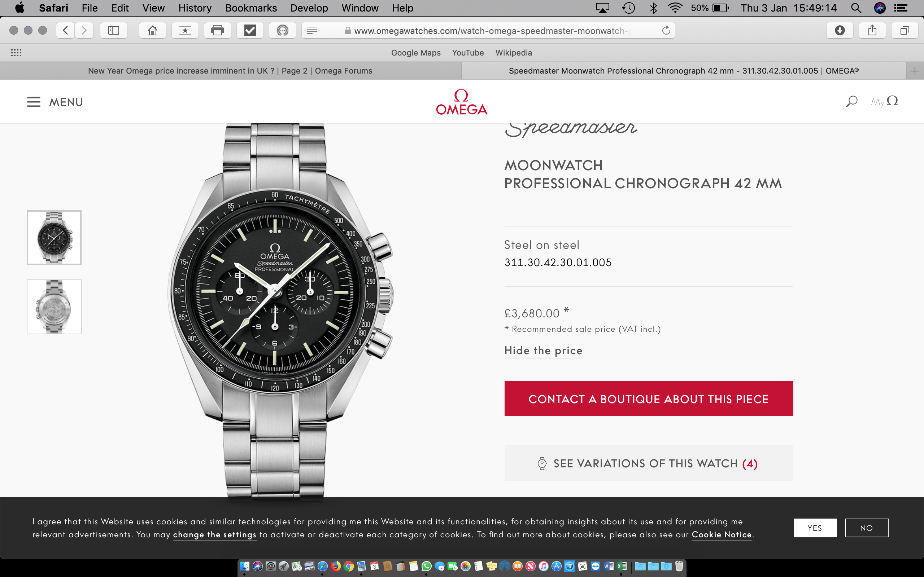
Task: Click the reader view lines icon
Action: tap(312, 30)
